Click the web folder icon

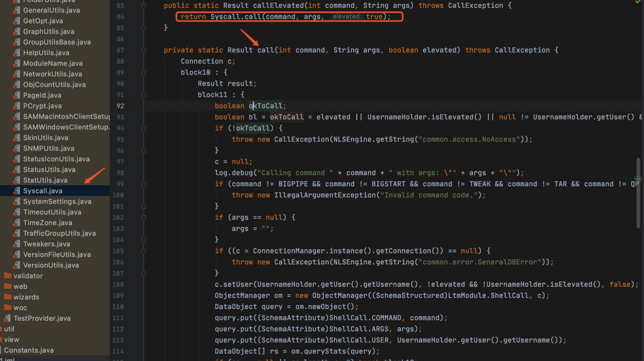(7, 286)
